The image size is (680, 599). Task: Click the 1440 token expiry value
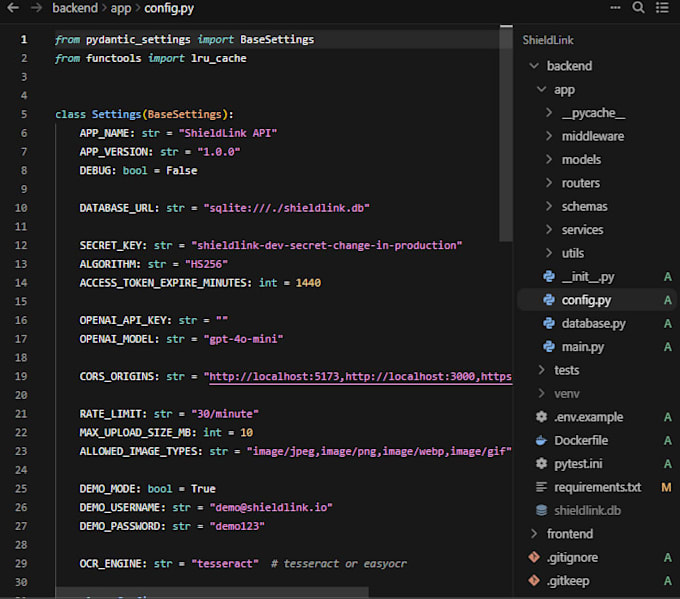coord(308,283)
